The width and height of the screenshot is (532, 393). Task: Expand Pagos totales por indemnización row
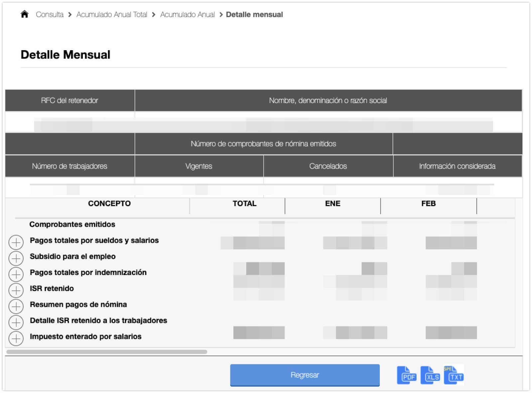[x=16, y=274]
